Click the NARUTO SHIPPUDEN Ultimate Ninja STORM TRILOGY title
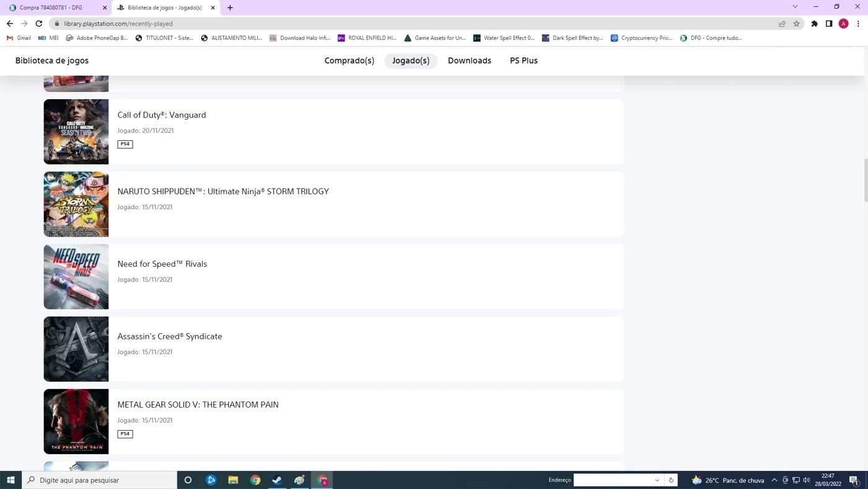Image resolution: width=868 pixels, height=489 pixels. tap(223, 191)
